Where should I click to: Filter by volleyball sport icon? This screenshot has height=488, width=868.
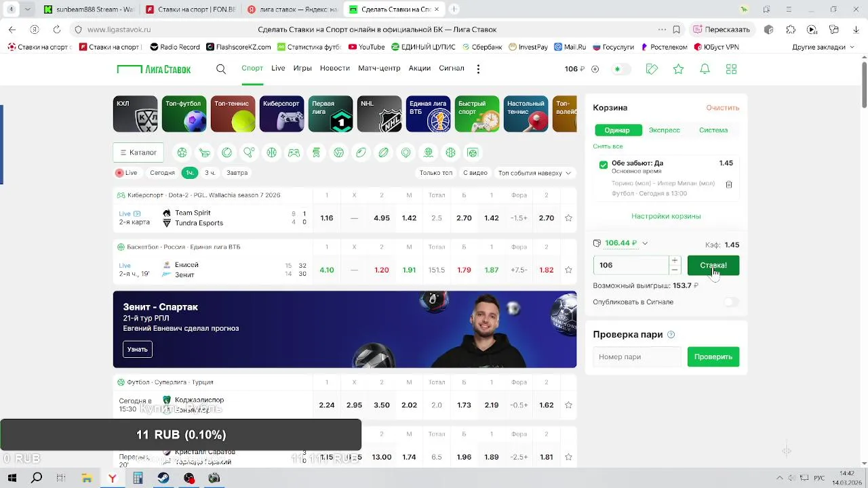(338, 152)
